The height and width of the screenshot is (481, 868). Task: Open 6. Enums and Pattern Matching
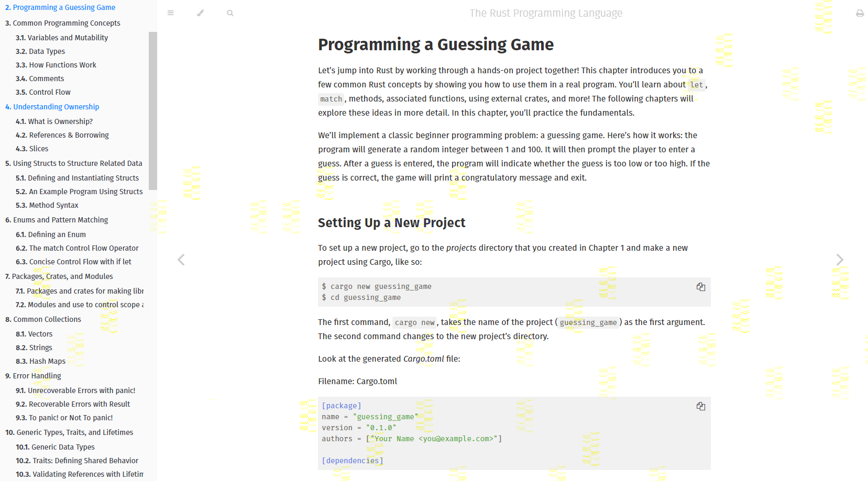57,220
